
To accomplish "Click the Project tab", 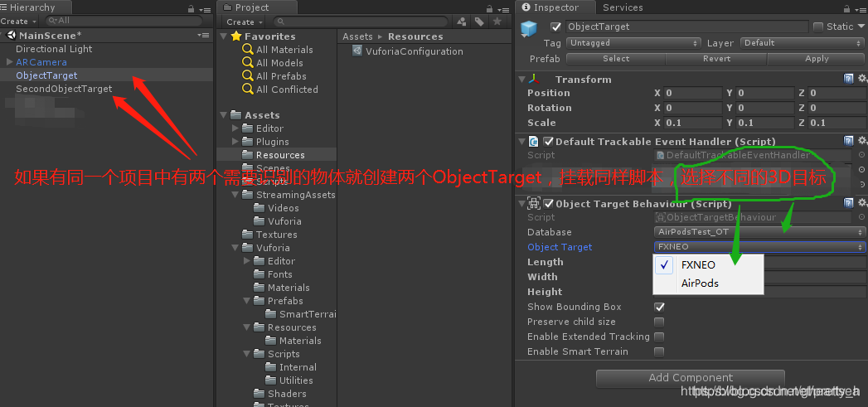I will point(257,7).
